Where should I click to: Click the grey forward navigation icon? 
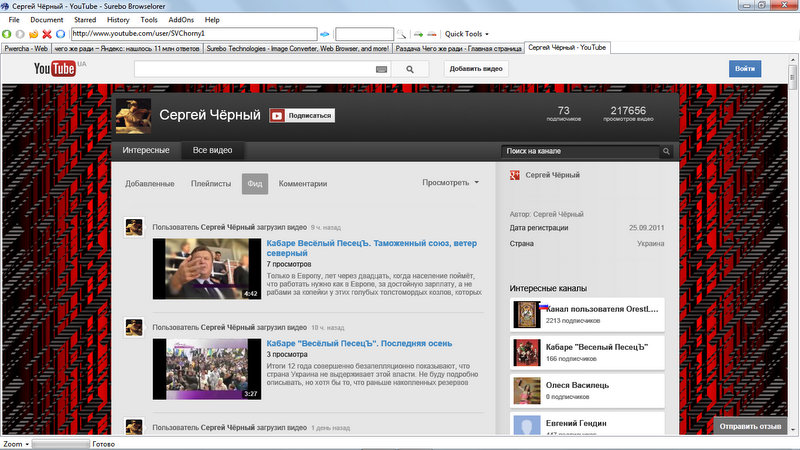click(x=20, y=34)
